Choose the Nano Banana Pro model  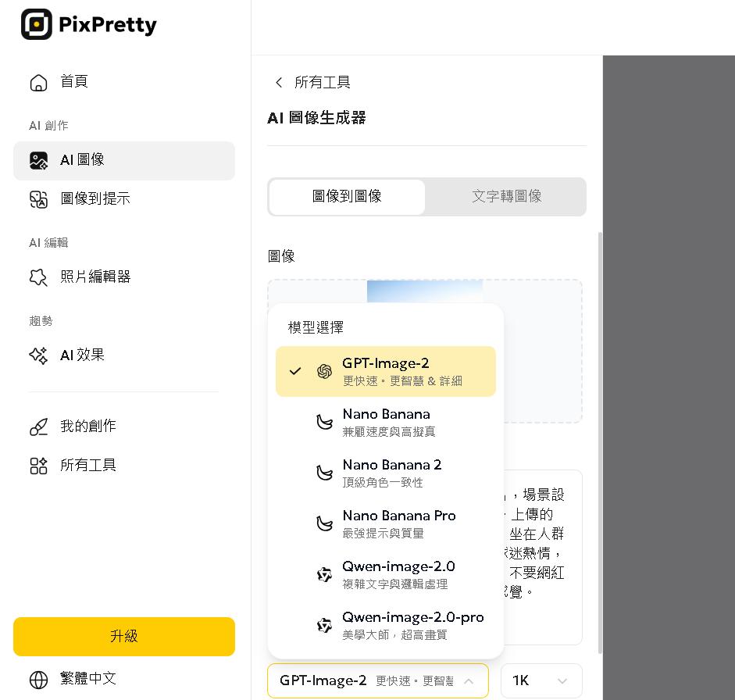(386, 523)
